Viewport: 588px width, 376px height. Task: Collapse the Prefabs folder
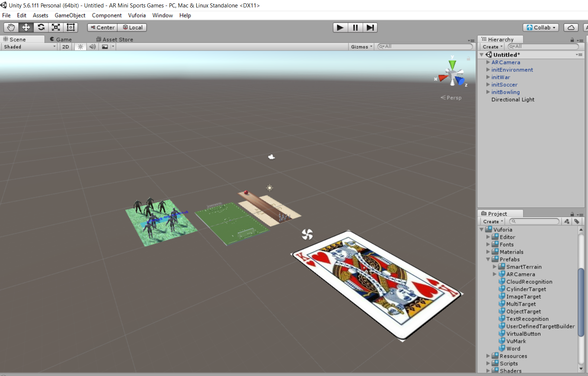(x=488, y=260)
